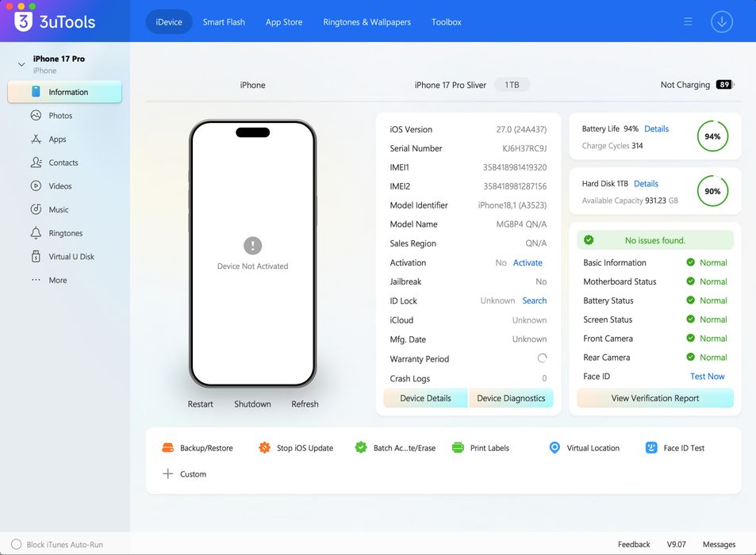Open the downloads arrow icon

pos(722,21)
